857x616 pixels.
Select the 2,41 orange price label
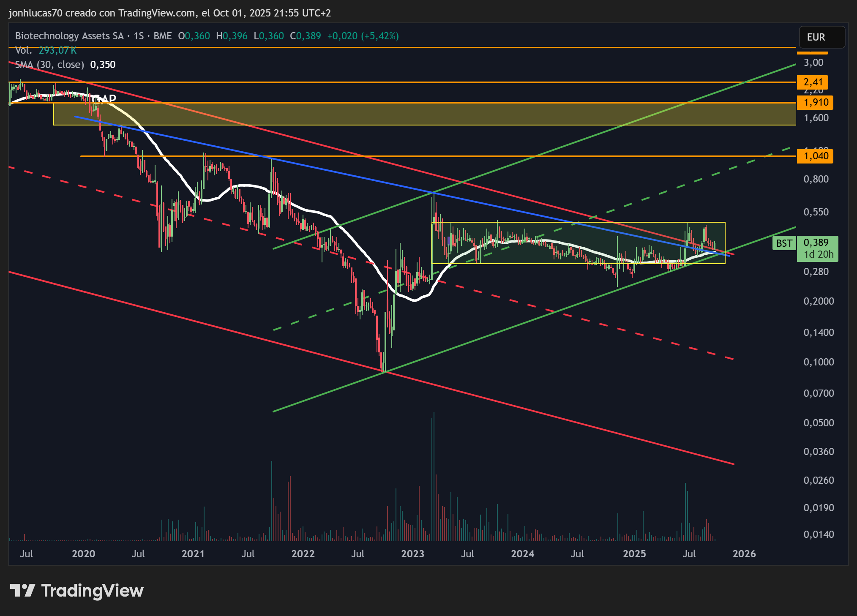(x=813, y=82)
